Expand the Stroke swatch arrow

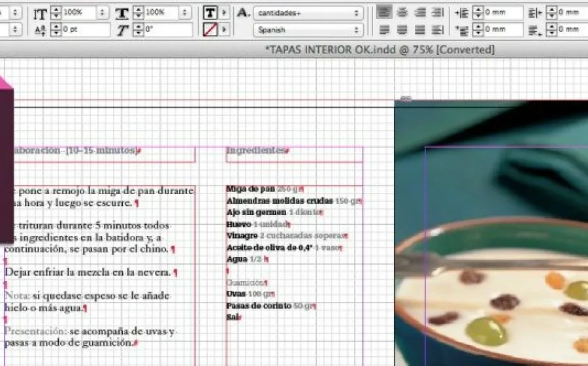[224, 29]
